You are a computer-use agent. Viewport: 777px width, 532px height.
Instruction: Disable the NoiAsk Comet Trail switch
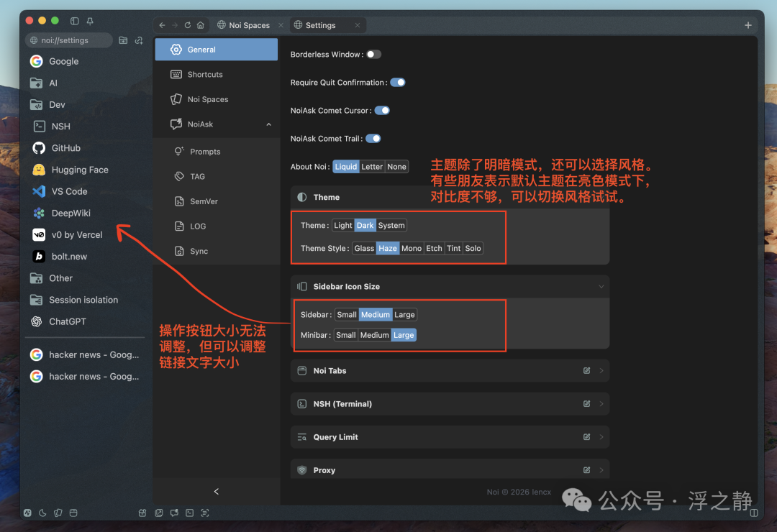373,138
